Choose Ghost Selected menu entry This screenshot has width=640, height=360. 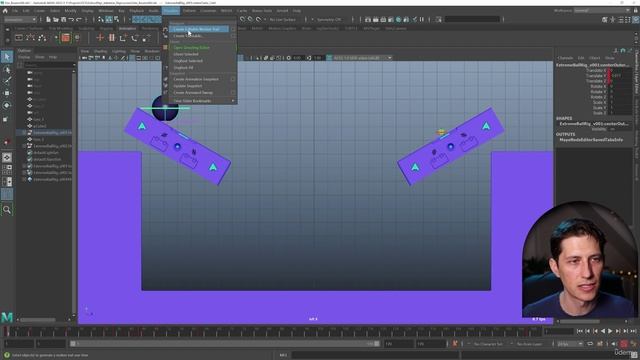tap(186, 54)
